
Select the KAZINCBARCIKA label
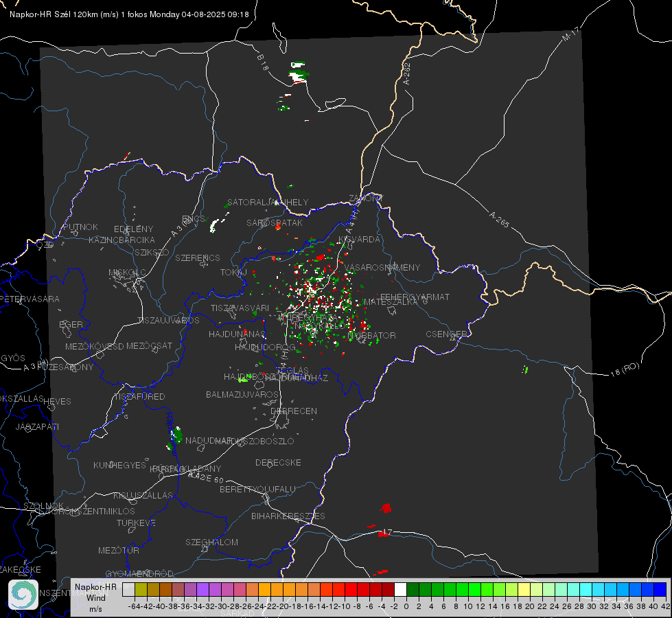[x=121, y=240]
